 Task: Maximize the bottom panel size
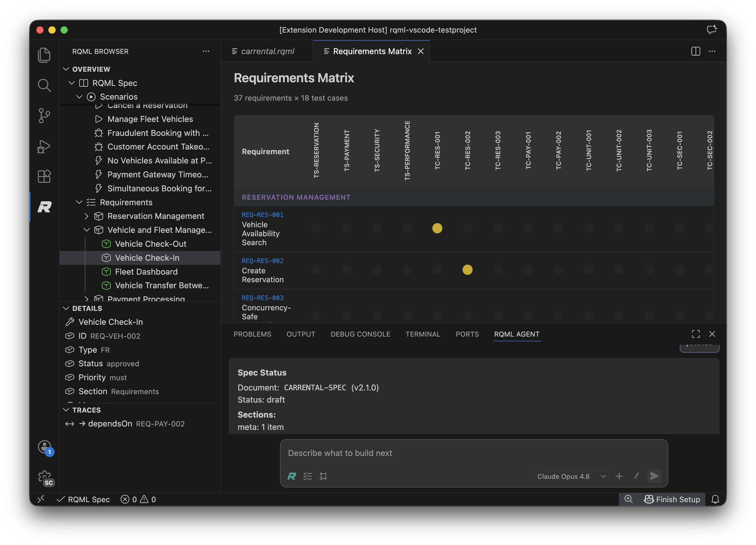696,334
